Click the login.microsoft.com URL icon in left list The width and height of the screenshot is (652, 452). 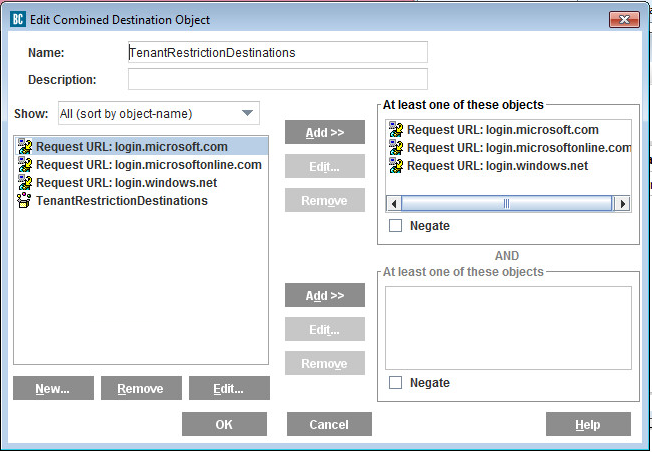coord(25,147)
